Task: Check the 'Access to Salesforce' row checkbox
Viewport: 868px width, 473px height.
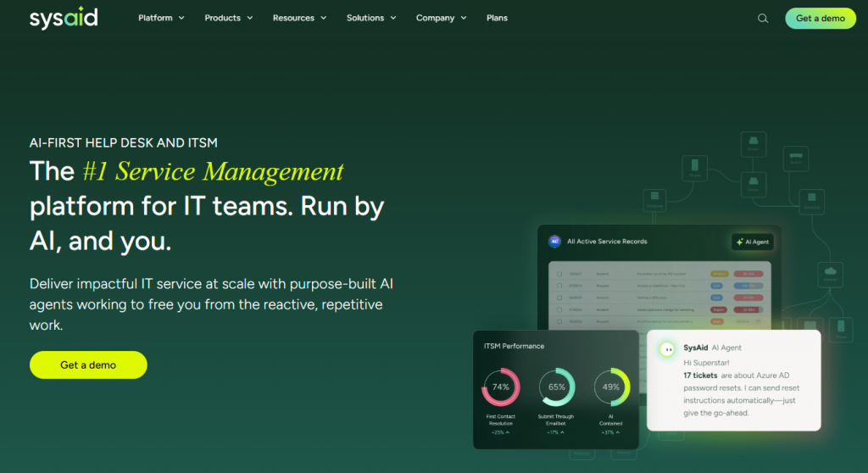Action: 559,286
